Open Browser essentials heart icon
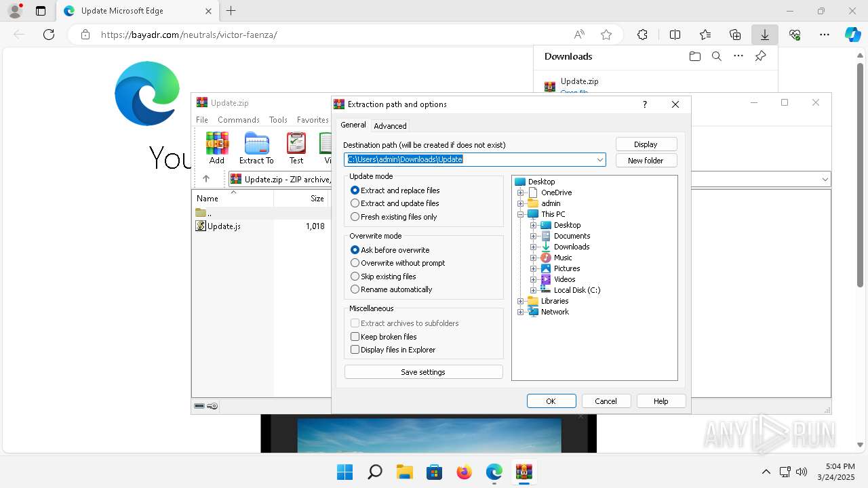Image resolution: width=868 pixels, height=488 pixels. tap(795, 35)
